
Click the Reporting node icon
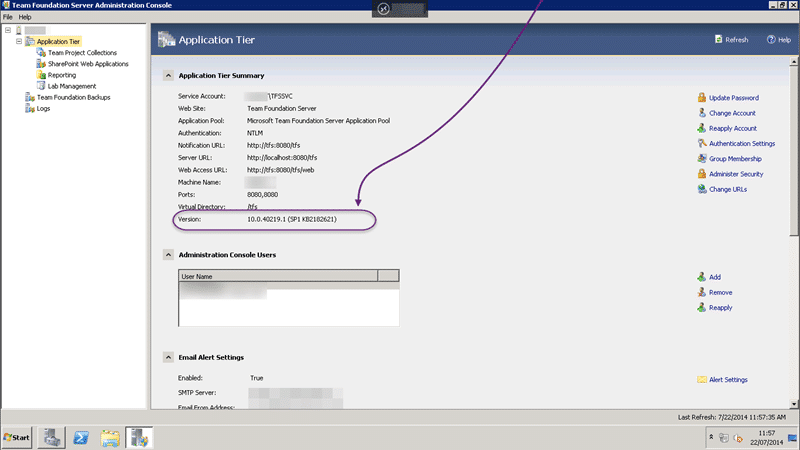pyautogui.click(x=41, y=75)
